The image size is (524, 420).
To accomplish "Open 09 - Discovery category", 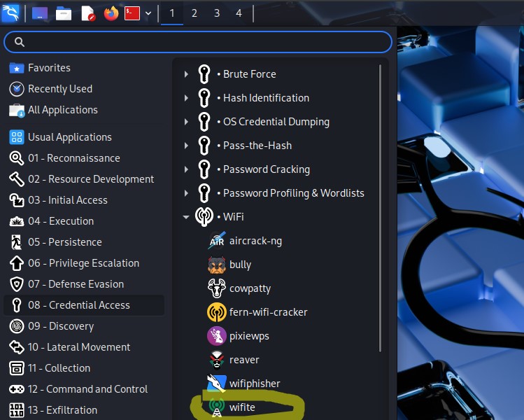I will 83,326.
